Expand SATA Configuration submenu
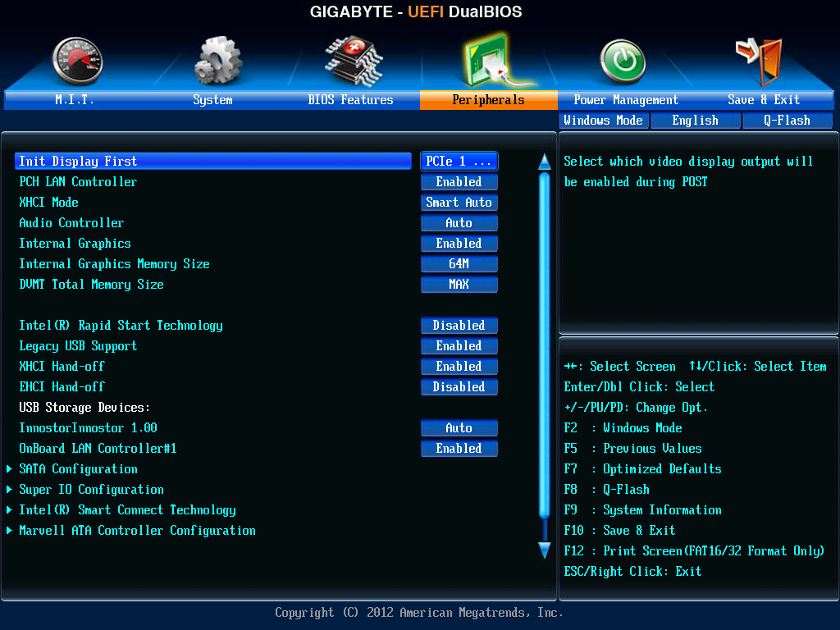Image resolution: width=840 pixels, height=630 pixels. pyautogui.click(x=78, y=468)
